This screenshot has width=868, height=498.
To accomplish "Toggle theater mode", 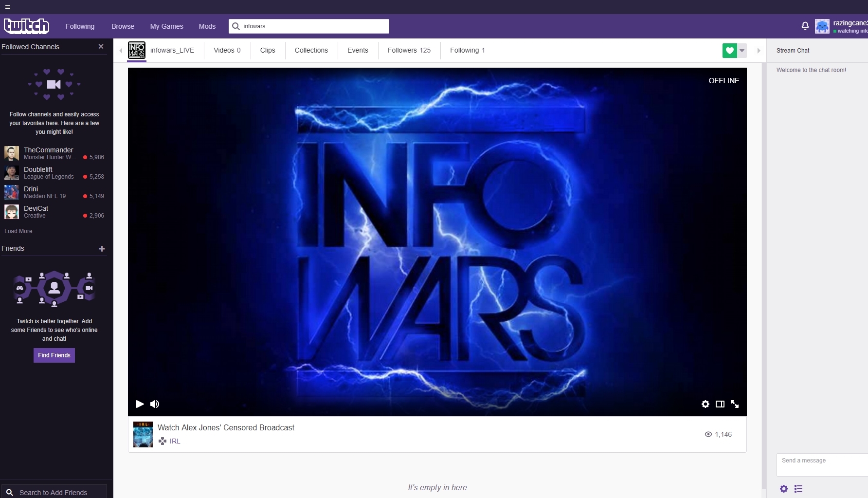I will coord(720,404).
